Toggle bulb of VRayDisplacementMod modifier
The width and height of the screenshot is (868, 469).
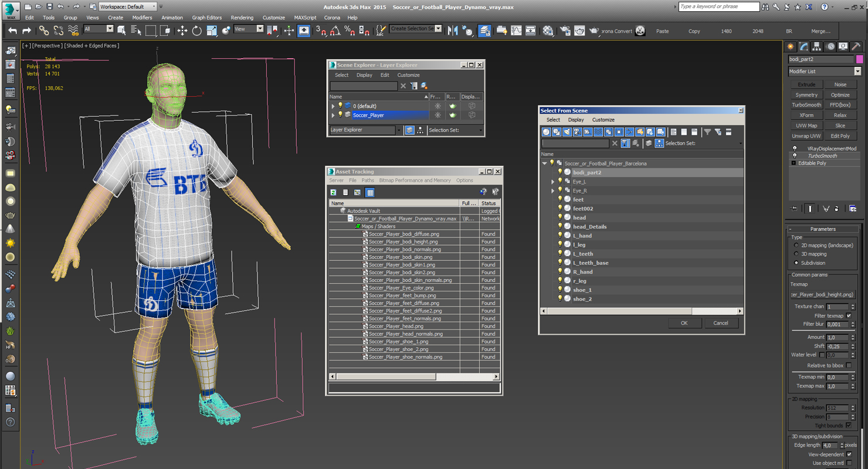[x=795, y=149]
